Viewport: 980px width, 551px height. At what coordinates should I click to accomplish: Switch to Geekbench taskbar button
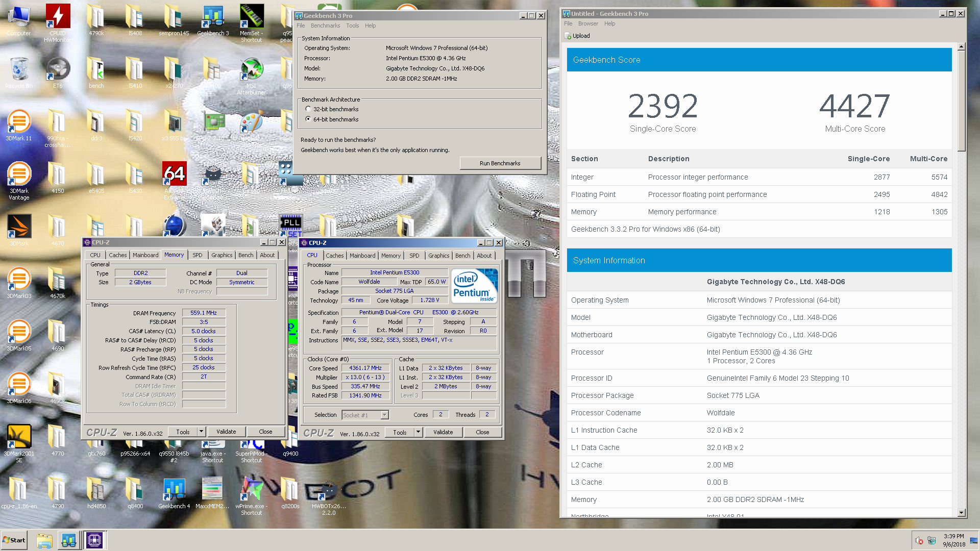(69, 540)
